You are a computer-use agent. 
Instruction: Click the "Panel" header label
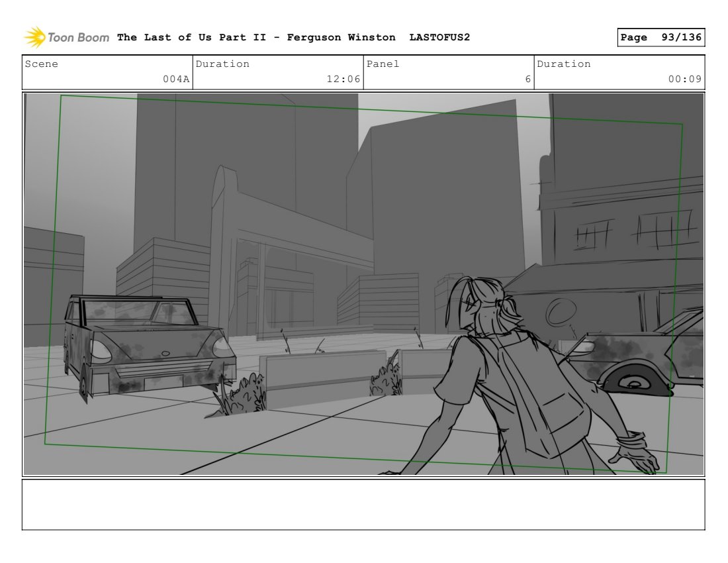point(383,64)
